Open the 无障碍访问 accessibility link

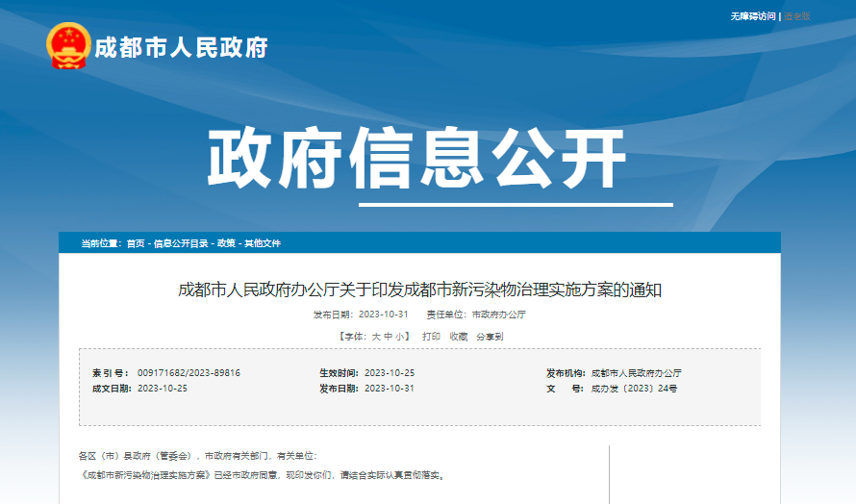pos(753,16)
